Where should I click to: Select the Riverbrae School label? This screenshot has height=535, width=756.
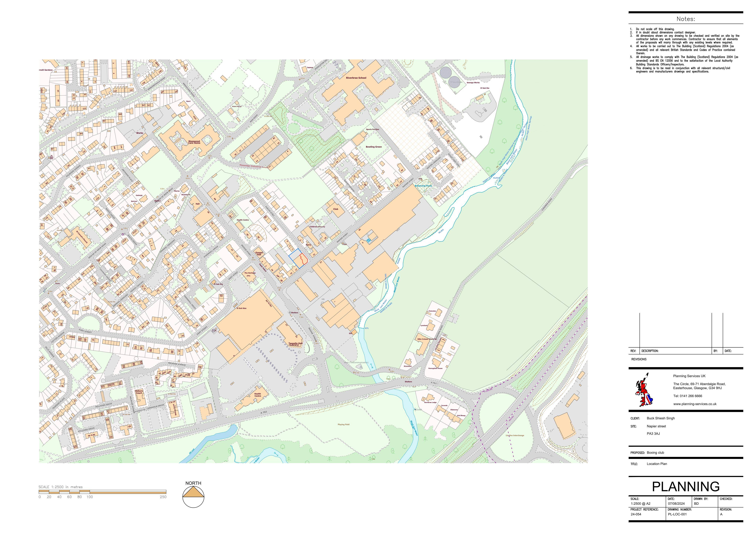point(356,78)
